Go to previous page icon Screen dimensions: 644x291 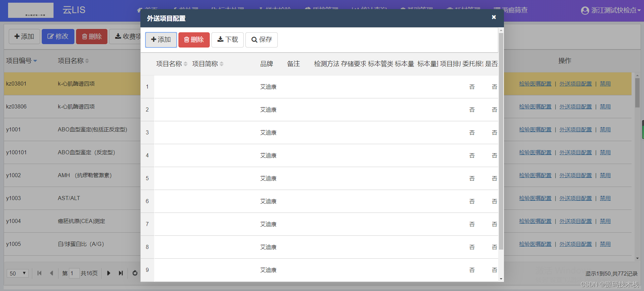click(52, 273)
